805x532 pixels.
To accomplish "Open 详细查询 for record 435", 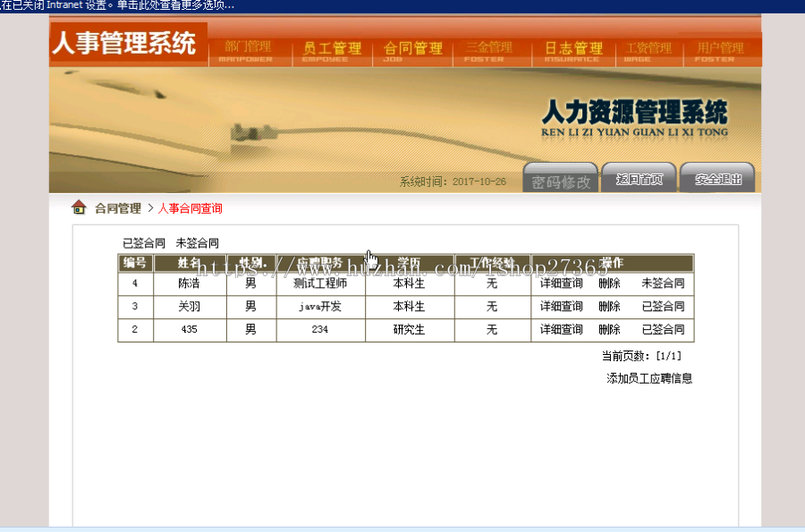I will tap(561, 329).
